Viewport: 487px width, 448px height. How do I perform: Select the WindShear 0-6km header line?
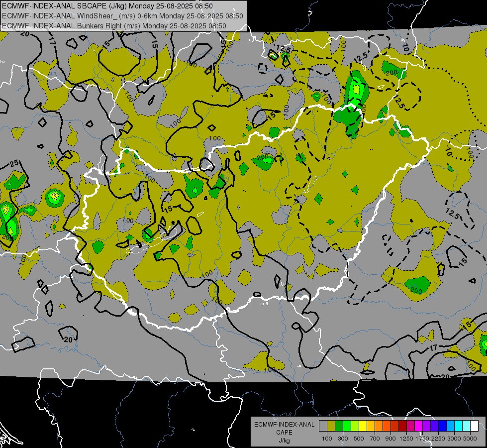[x=122, y=16]
